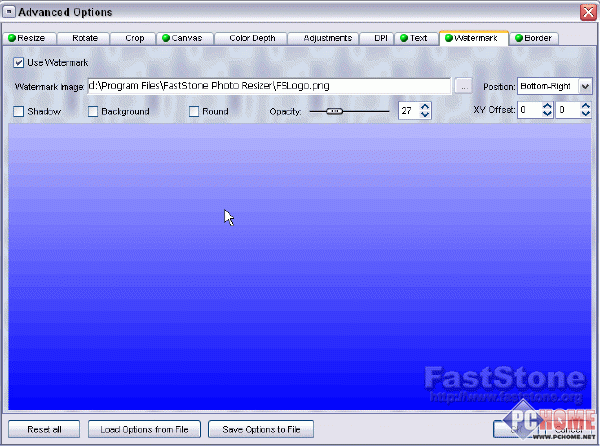The width and height of the screenshot is (600, 446).
Task: Open the Resize tab
Action: 29,38
